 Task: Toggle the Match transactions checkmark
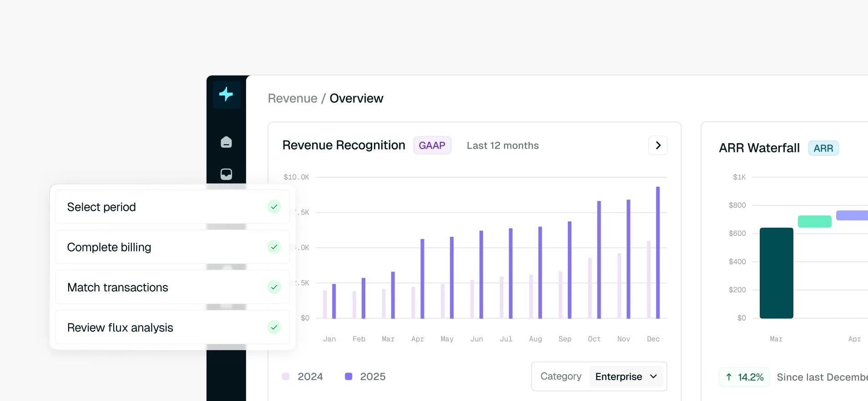point(274,287)
